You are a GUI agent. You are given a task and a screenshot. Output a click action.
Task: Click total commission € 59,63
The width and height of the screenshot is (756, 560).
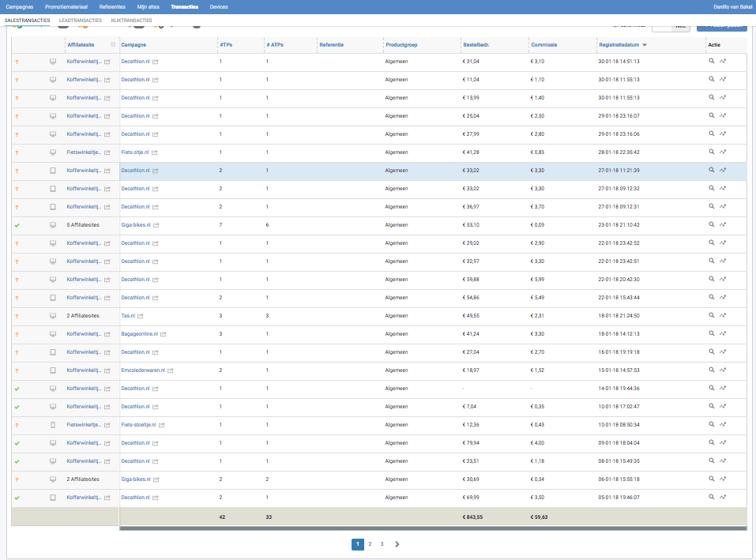539,517
